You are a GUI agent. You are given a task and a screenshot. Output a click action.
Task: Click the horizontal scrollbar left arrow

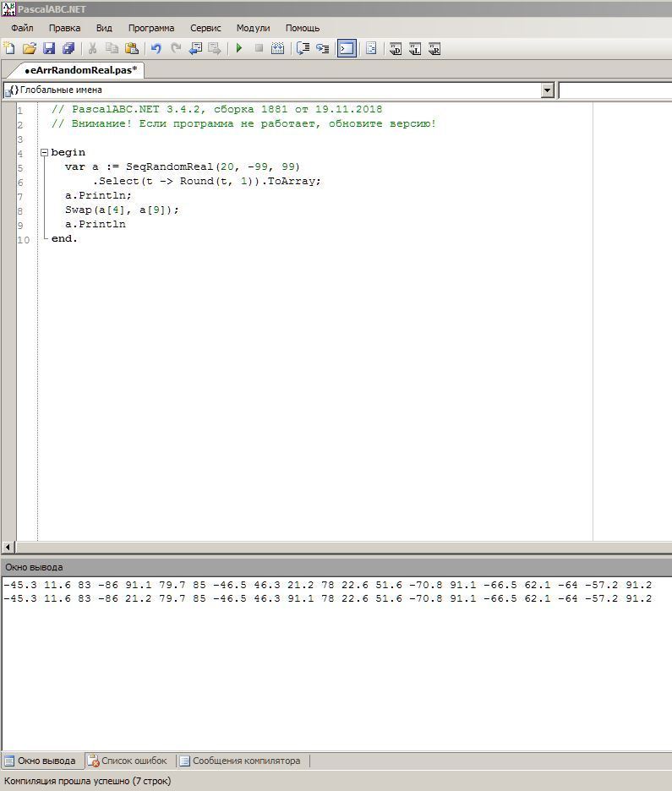(x=8, y=548)
